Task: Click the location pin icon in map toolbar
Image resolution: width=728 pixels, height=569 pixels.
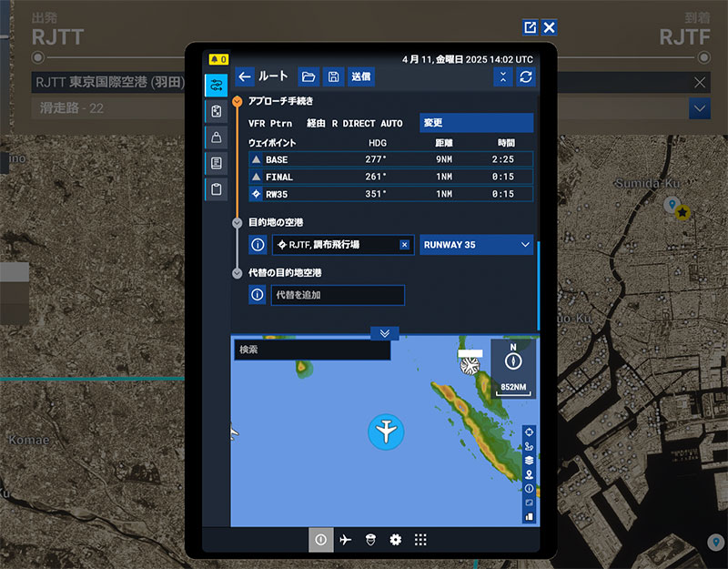Action: point(529,474)
